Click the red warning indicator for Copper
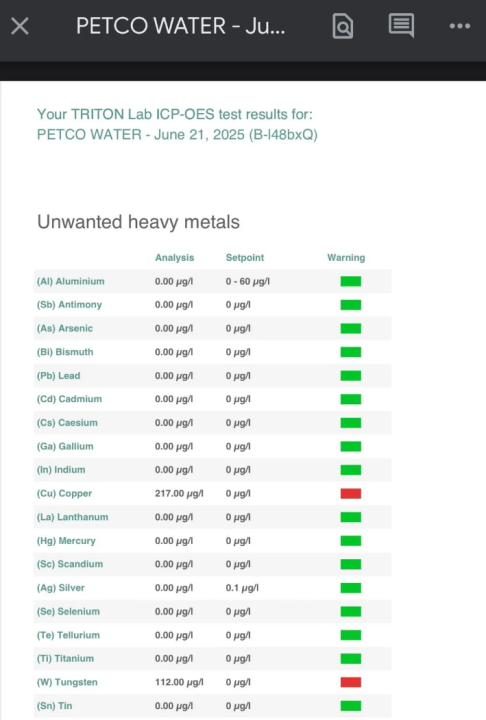The image size is (486, 720). click(x=350, y=494)
